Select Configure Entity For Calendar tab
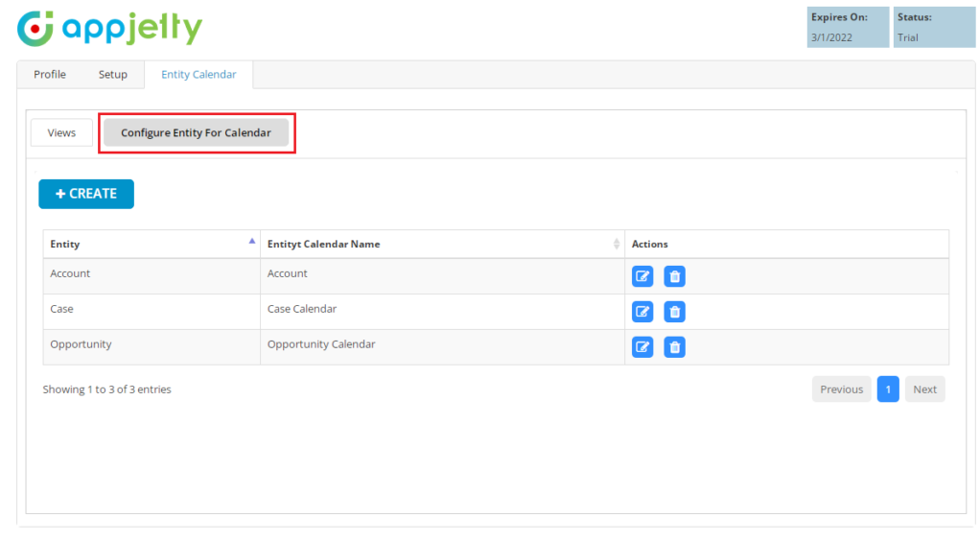The height and width of the screenshot is (542, 980). click(x=196, y=133)
